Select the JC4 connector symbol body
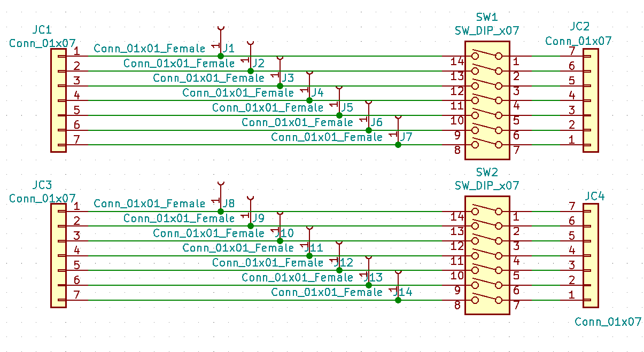This screenshot has height=352, width=644. click(591, 255)
